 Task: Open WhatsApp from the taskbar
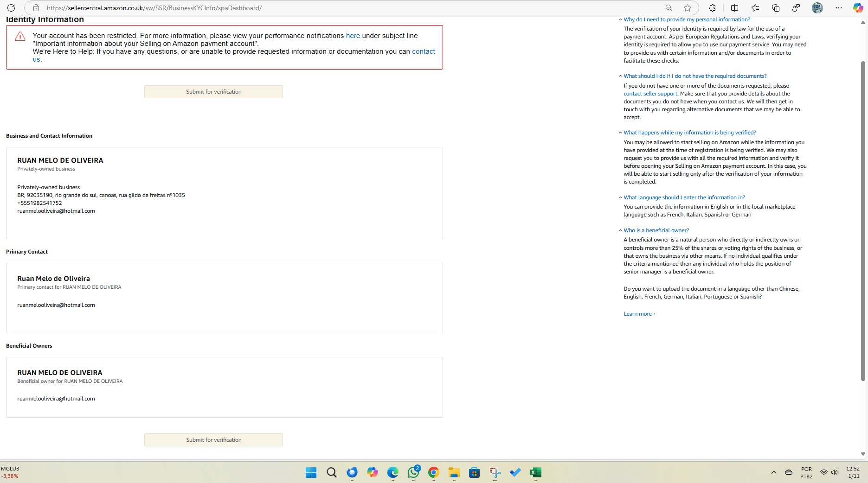pyautogui.click(x=413, y=472)
